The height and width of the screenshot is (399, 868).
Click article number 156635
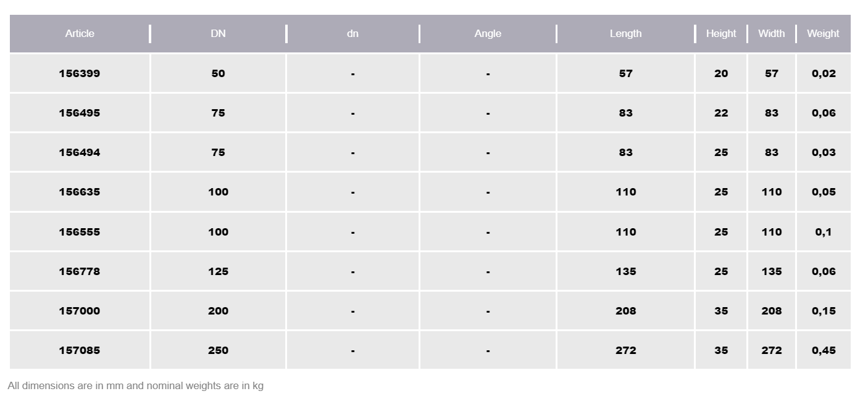coord(80,192)
